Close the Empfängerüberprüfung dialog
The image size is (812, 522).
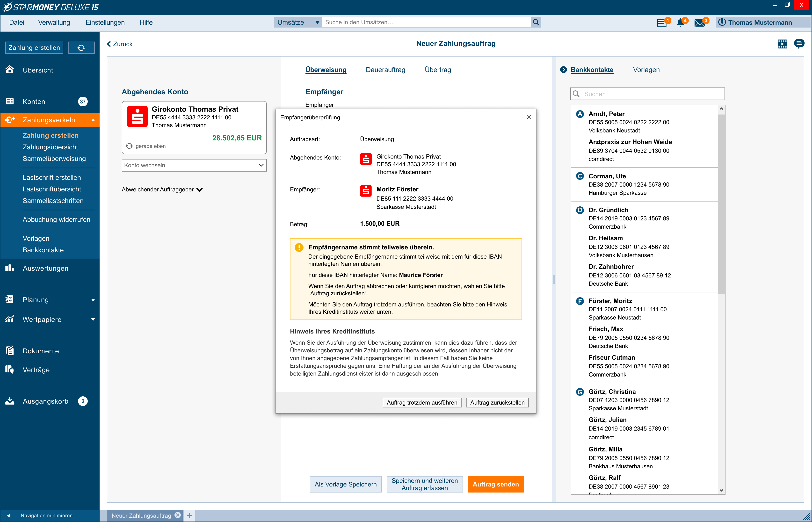[x=529, y=117]
